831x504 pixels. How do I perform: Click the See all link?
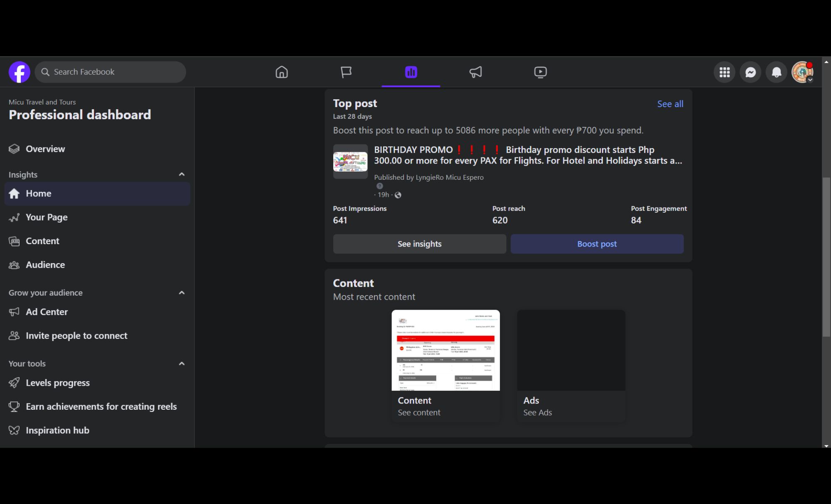(670, 104)
